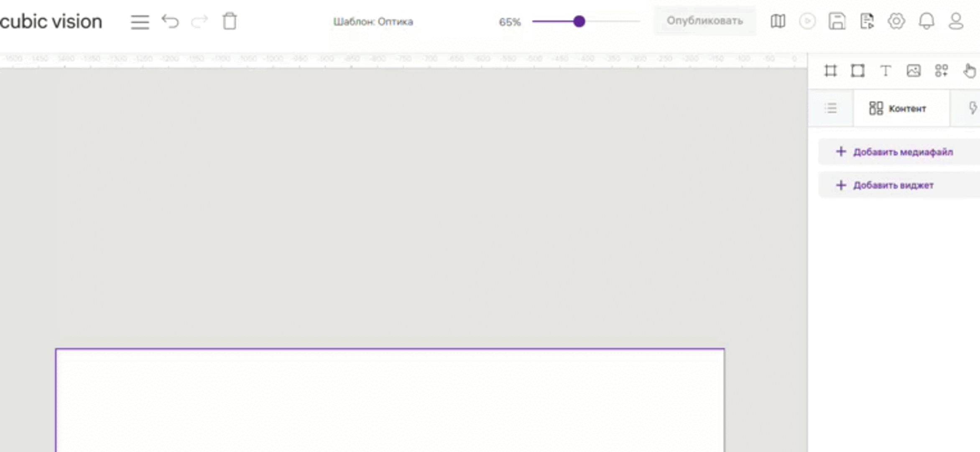Open settings with the gear icon
The image size is (980, 452).
coord(896,21)
